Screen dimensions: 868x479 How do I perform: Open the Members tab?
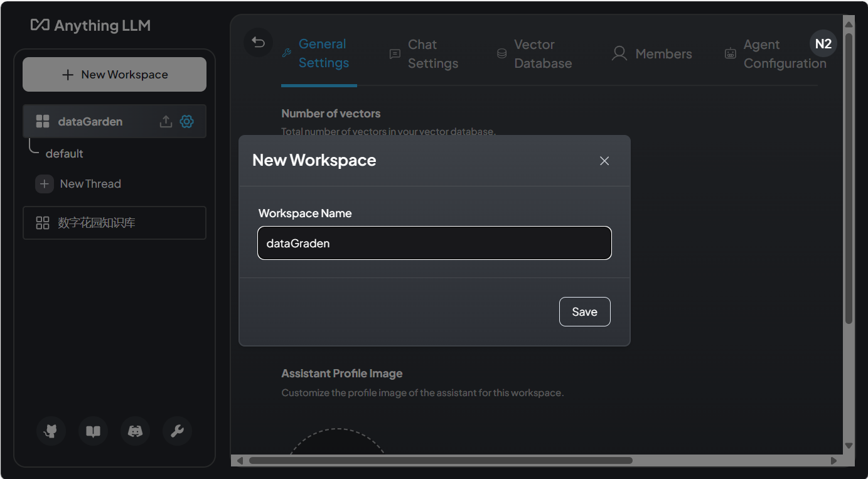[x=652, y=54]
